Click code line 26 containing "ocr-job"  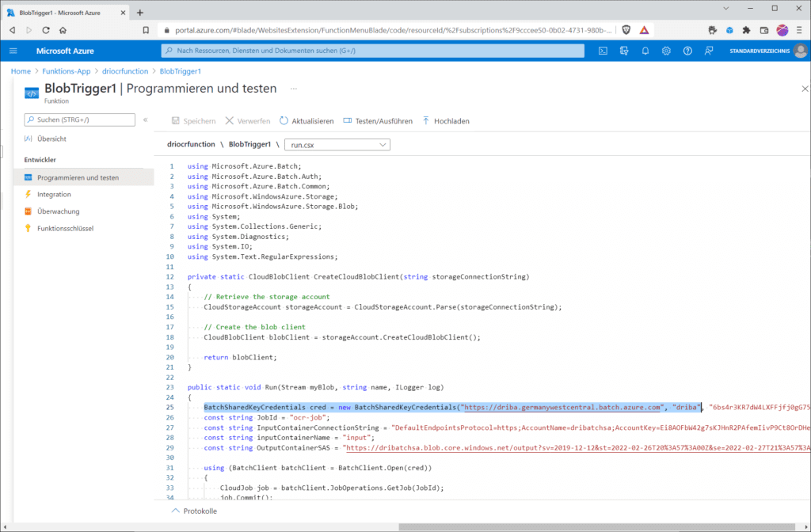coord(266,418)
